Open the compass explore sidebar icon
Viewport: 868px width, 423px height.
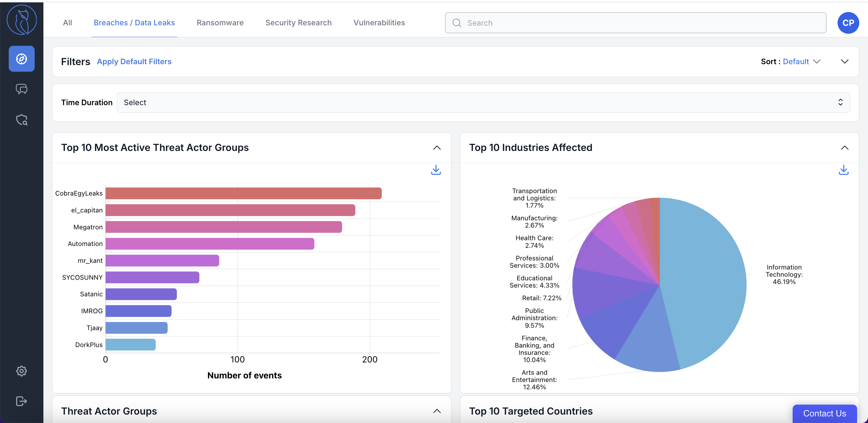pyautogui.click(x=22, y=59)
